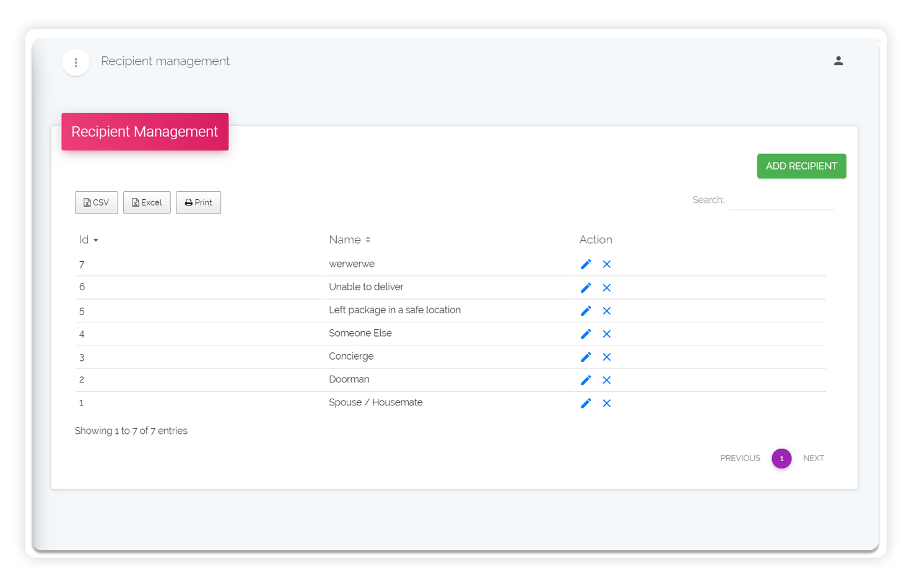Click the Add Recipient button
This screenshot has width=917, height=588.
801,166
